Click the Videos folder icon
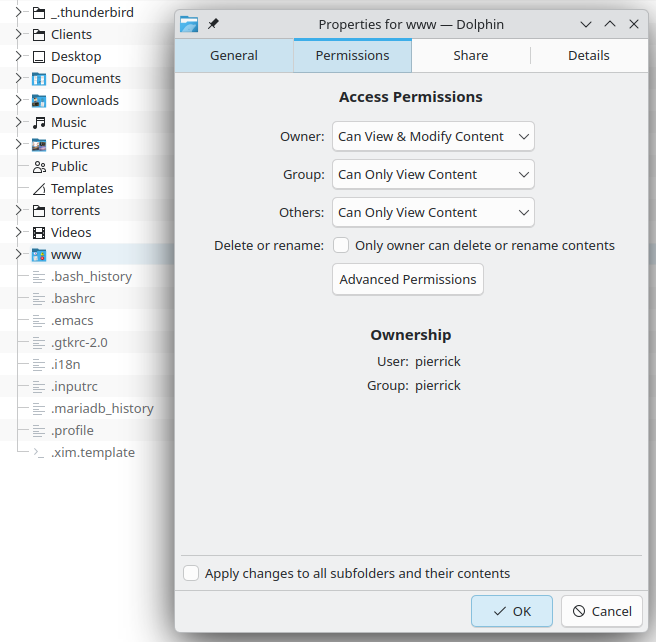656x642 pixels. [39, 233]
